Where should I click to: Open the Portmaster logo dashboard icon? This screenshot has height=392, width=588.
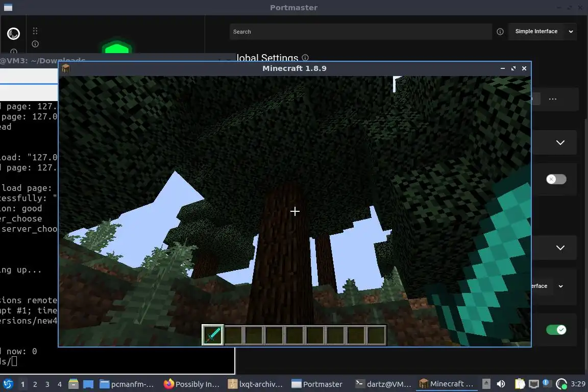[13, 34]
